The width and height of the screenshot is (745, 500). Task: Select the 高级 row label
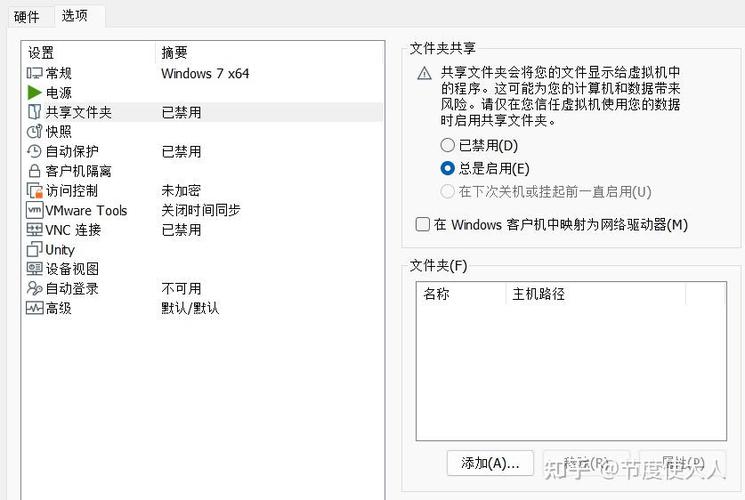coord(59,308)
